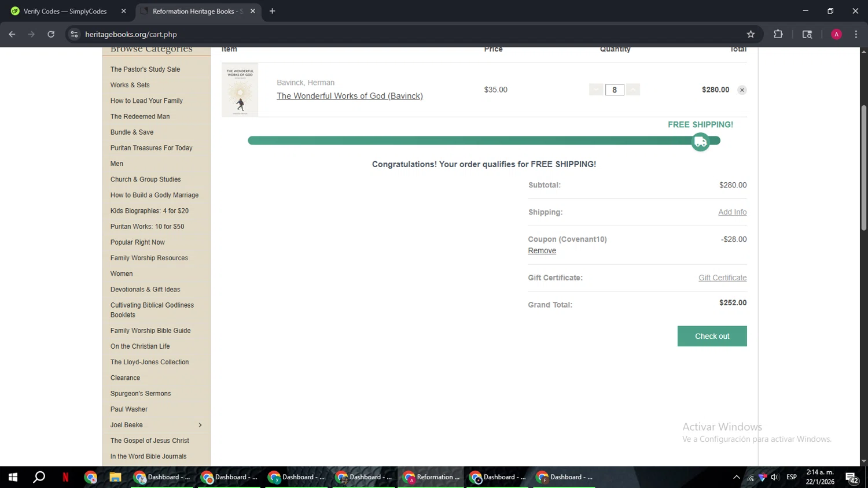This screenshot has height=488, width=868.
Task: Click the page vertical scrollbar
Action: pos(863,168)
